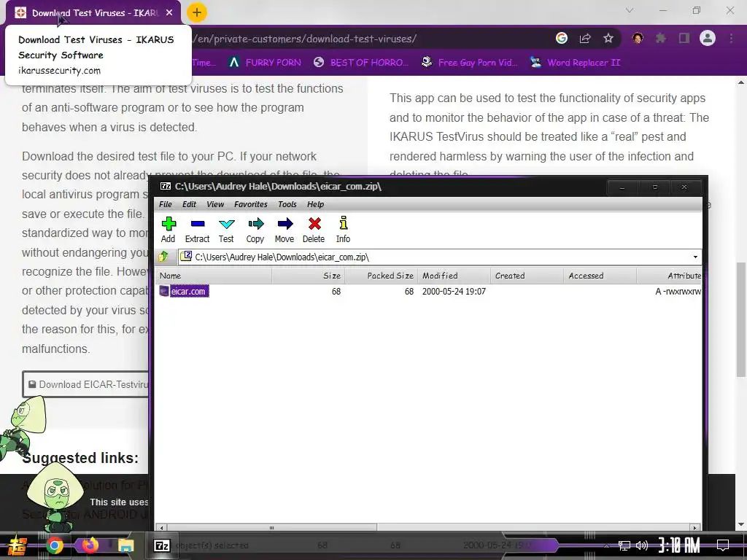Viewport: 747px width, 560px height.
Task: Open the Google icon in Chrome address bar
Action: [562, 39]
